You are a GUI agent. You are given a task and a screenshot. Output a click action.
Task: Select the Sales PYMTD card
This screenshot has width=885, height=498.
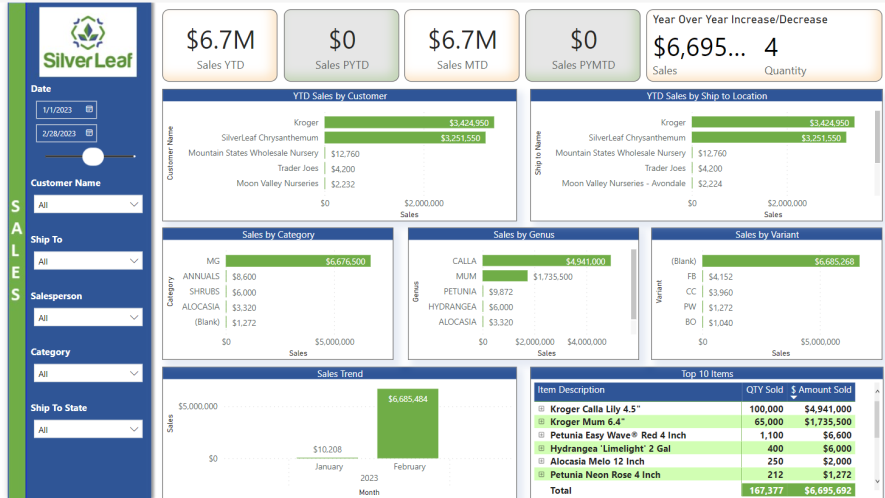click(583, 46)
